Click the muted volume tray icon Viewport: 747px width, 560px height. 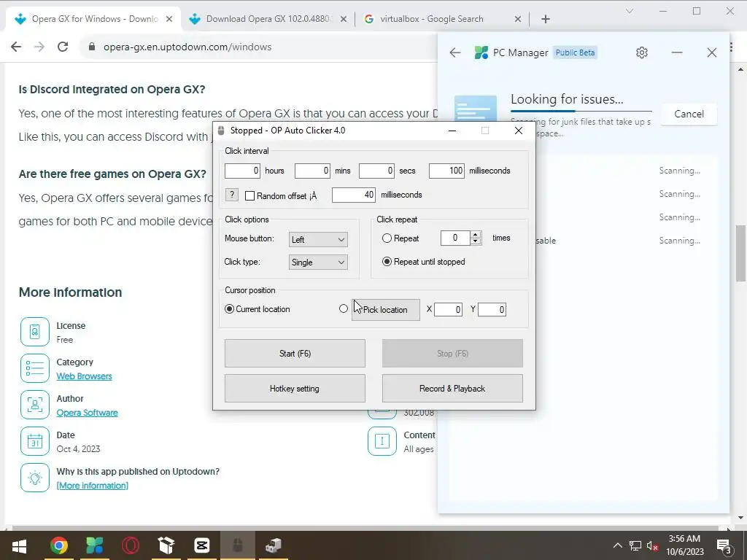[x=652, y=545]
